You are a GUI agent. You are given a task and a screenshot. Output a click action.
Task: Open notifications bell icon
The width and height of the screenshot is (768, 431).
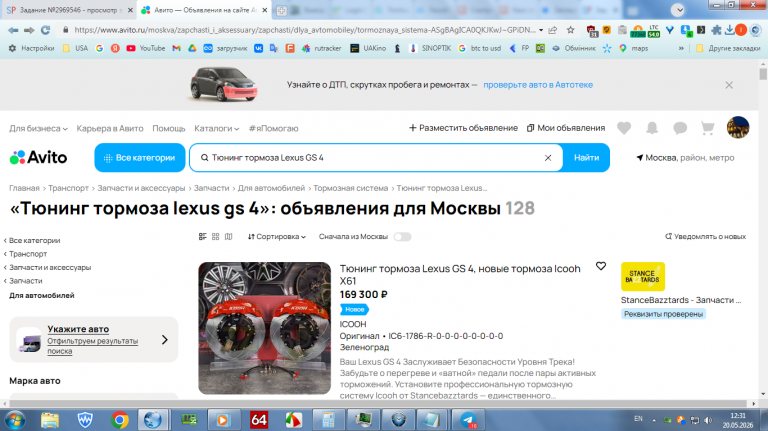(652, 128)
